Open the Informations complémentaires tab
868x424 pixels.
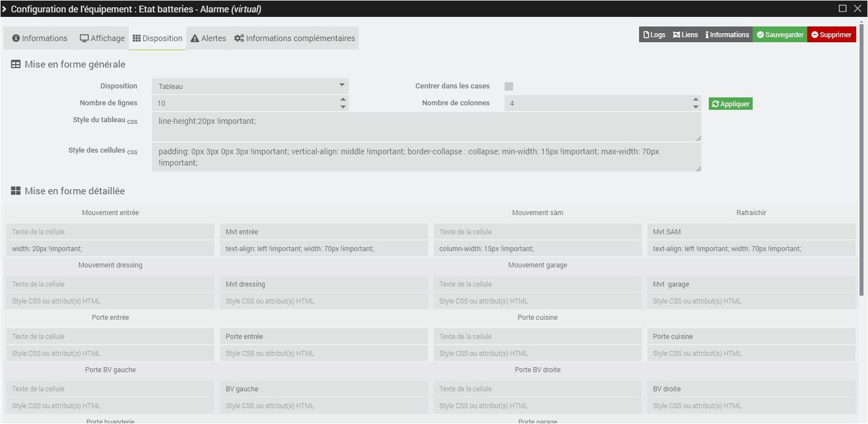tap(295, 38)
